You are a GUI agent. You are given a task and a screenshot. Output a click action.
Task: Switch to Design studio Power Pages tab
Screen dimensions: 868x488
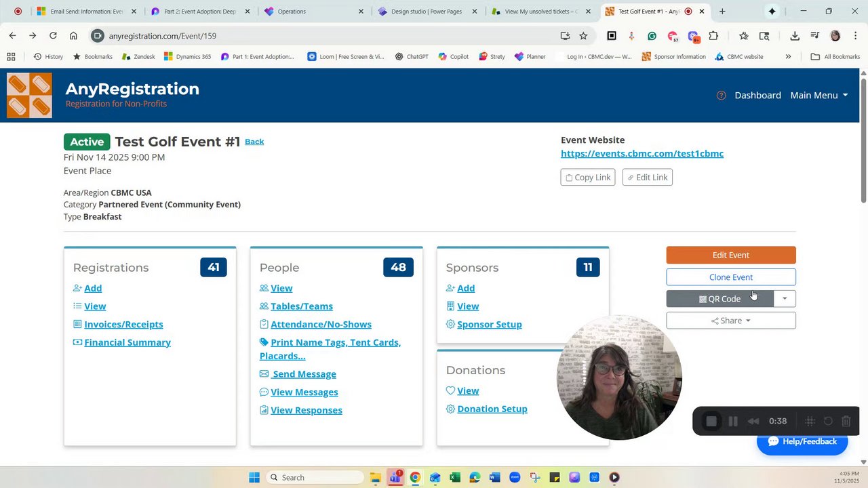tap(429, 12)
